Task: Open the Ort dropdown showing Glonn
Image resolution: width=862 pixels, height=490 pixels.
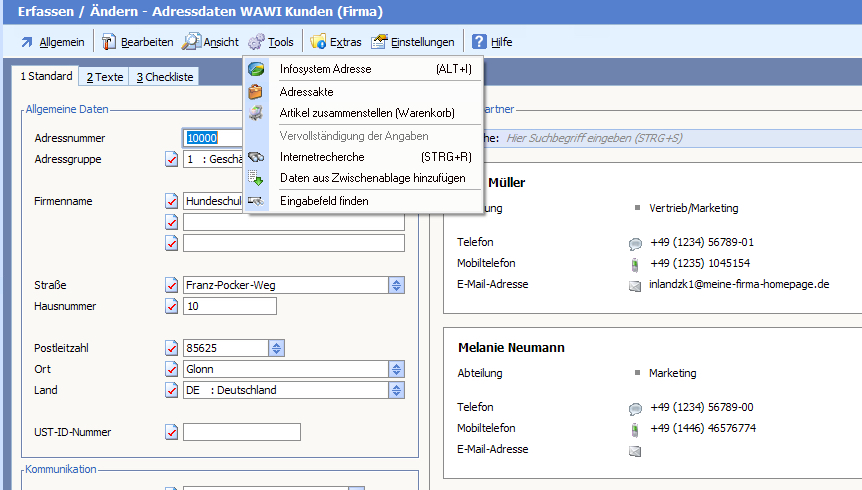Action: click(x=397, y=369)
